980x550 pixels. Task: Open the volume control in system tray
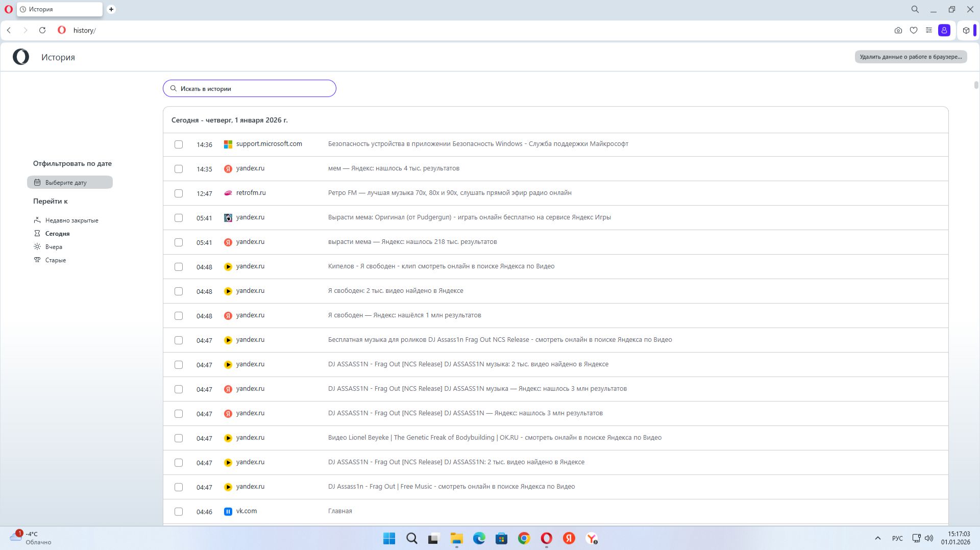[x=929, y=538]
